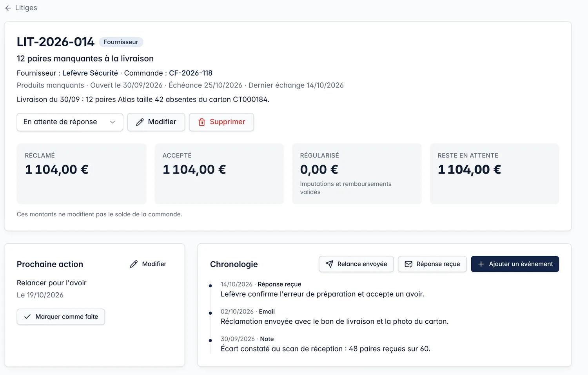Go back via the Litiges arrow icon
The height and width of the screenshot is (375, 588).
[8, 8]
